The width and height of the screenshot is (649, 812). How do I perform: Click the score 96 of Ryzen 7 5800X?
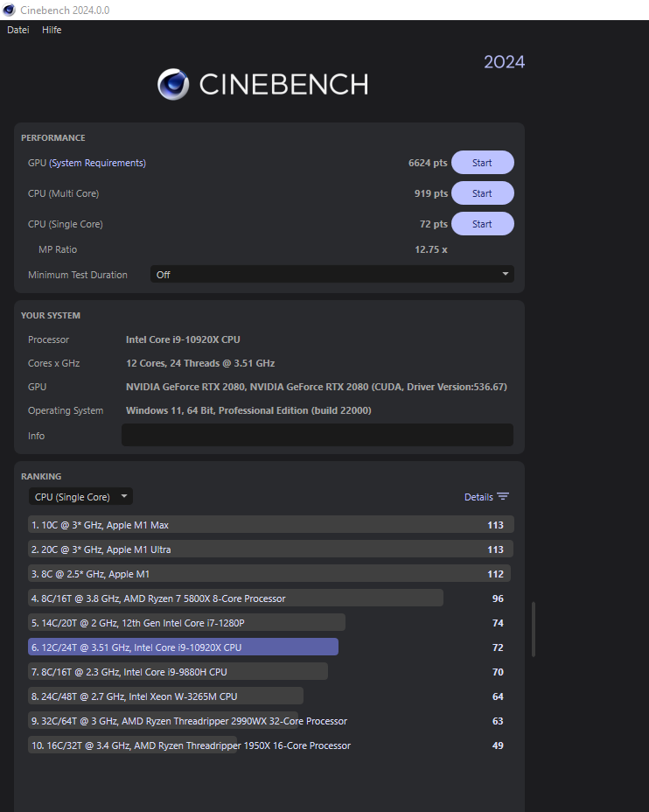coord(498,598)
